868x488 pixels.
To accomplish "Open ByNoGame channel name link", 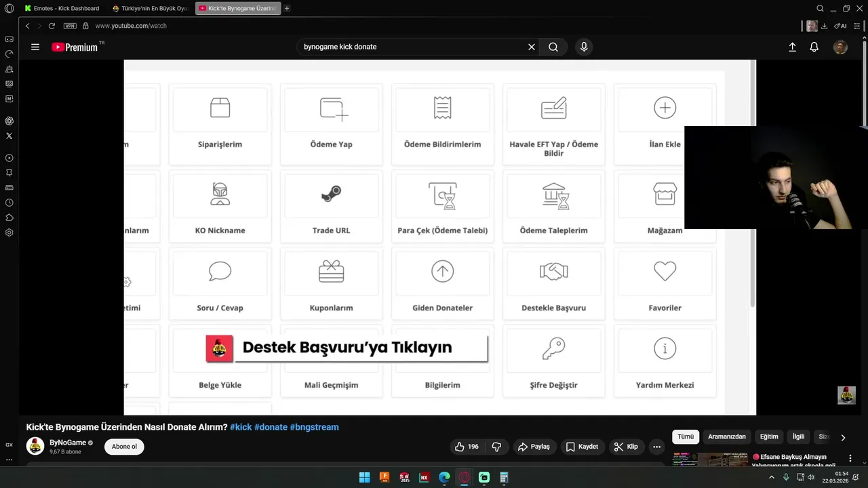I will [68, 443].
